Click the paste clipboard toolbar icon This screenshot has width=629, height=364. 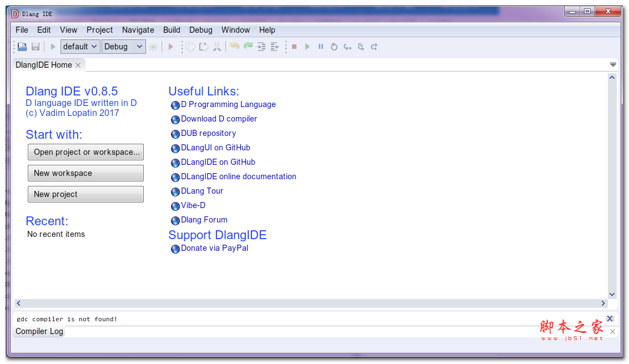tap(204, 47)
